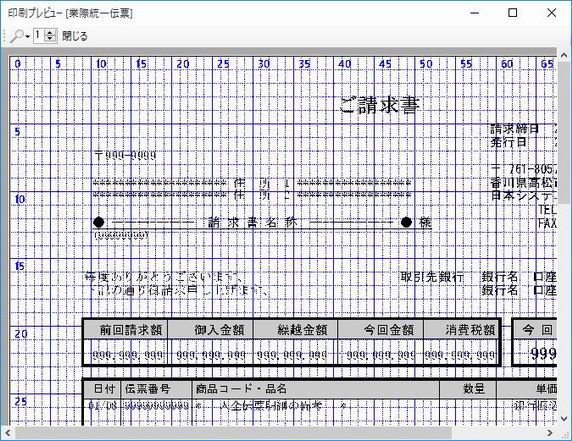The height and width of the screenshot is (441, 572).
Task: Close preview with 閉じる button
Action: click(x=75, y=36)
